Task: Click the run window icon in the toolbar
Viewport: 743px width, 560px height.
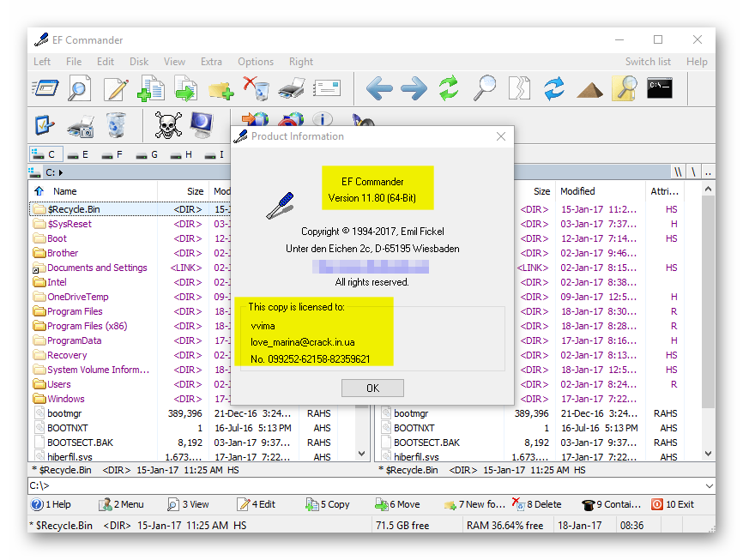Action: tap(45, 88)
